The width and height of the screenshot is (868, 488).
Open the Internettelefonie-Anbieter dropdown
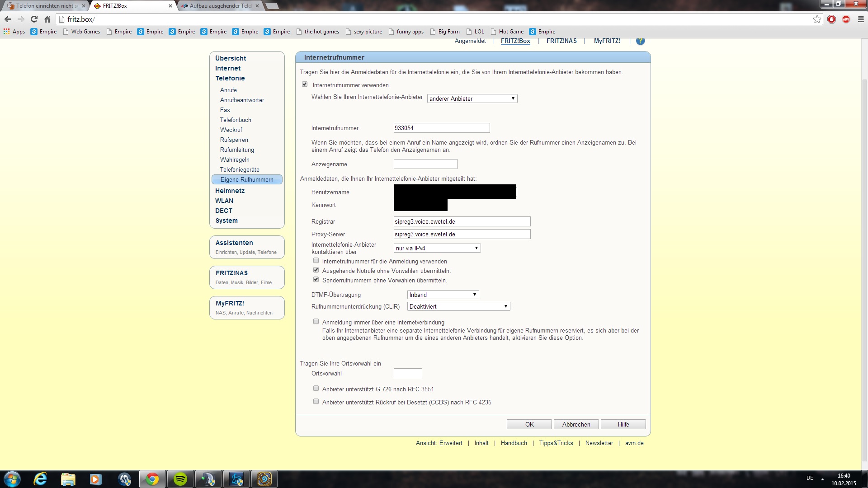(472, 99)
